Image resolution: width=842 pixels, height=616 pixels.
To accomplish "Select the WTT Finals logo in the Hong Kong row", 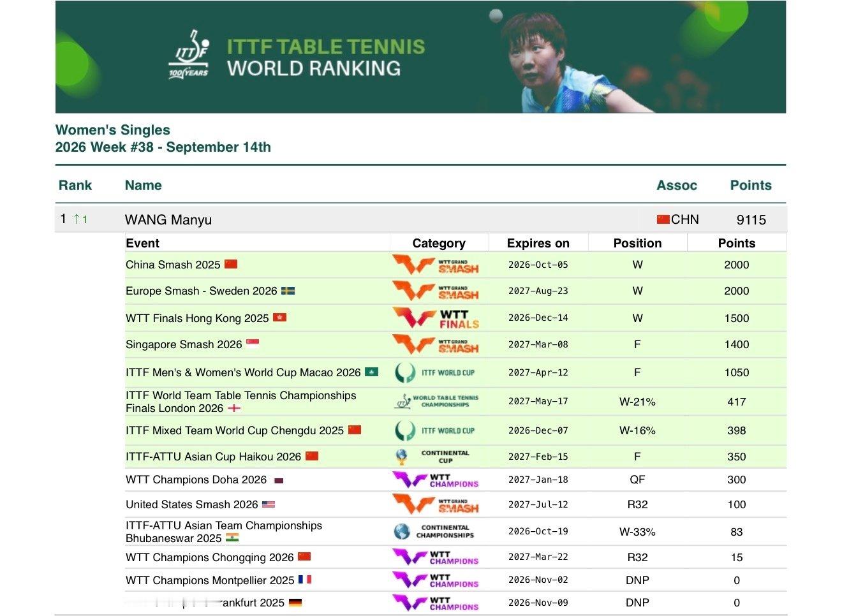I will tap(436, 318).
